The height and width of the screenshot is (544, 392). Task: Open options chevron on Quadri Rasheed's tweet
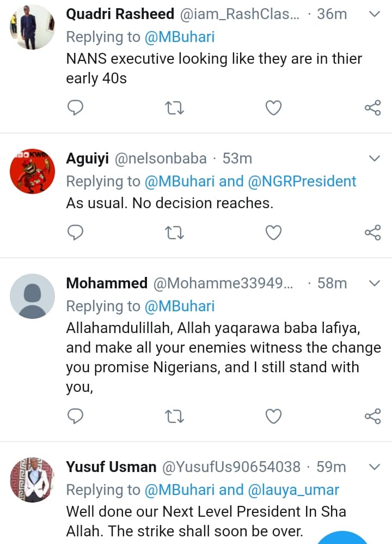point(375,14)
